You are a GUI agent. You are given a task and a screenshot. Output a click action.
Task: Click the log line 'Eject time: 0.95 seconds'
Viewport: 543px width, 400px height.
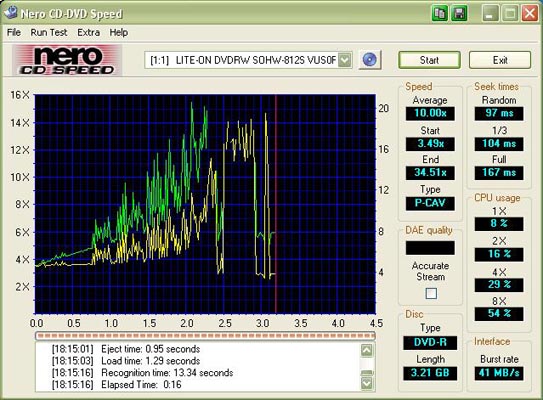click(126, 349)
